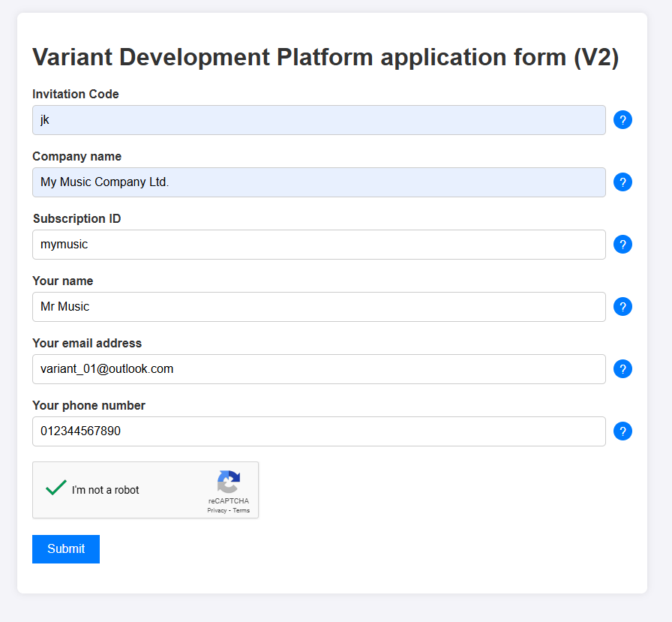Toggle the I'm not a robot checkbox
Screen dimensions: 672x622
pyautogui.click(x=56, y=489)
